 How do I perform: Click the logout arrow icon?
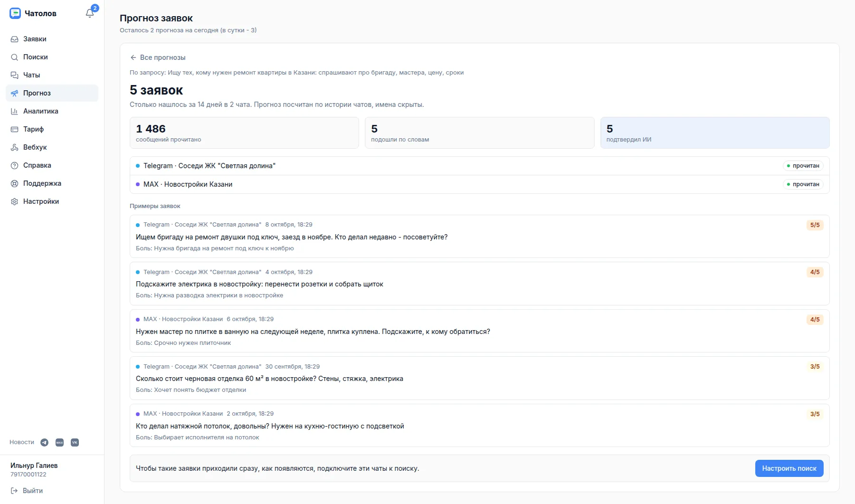[x=14, y=491]
